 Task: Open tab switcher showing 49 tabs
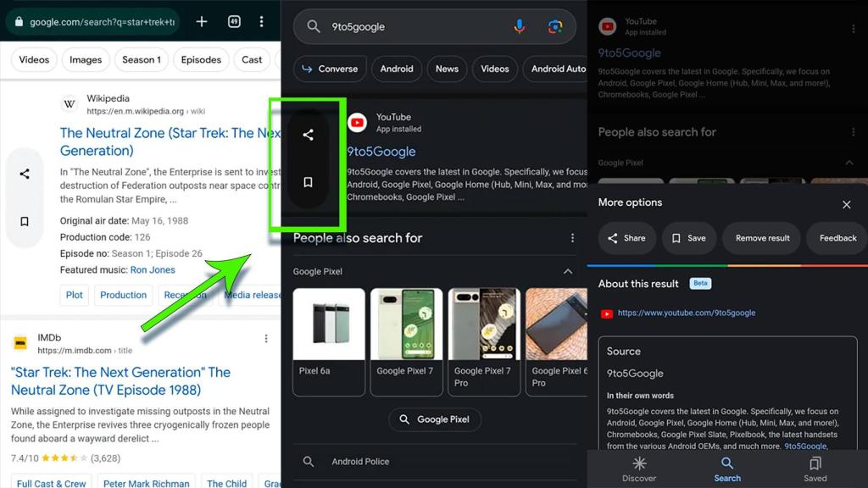tap(234, 21)
